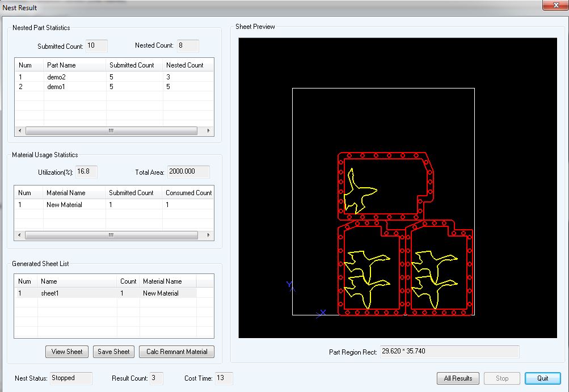Viewport: 569px width, 392px height.
Task: Click the top nested part in preview
Action: pyautogui.click(x=386, y=186)
